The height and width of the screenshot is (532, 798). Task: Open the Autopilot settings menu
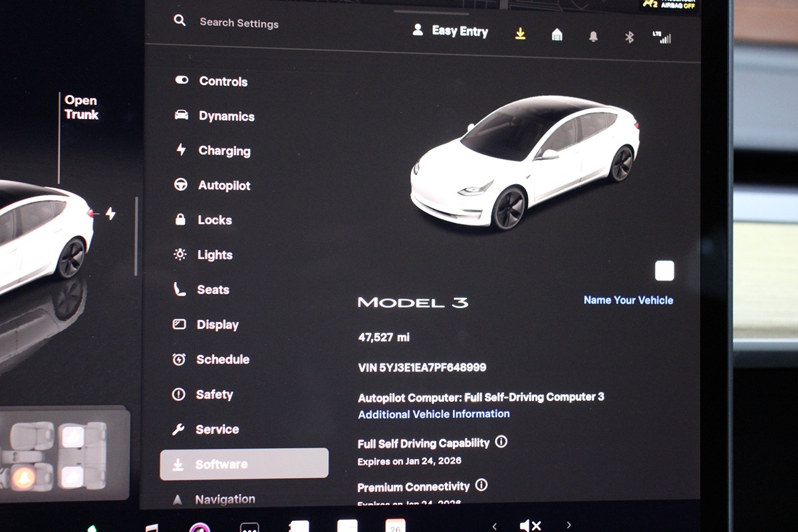click(223, 186)
